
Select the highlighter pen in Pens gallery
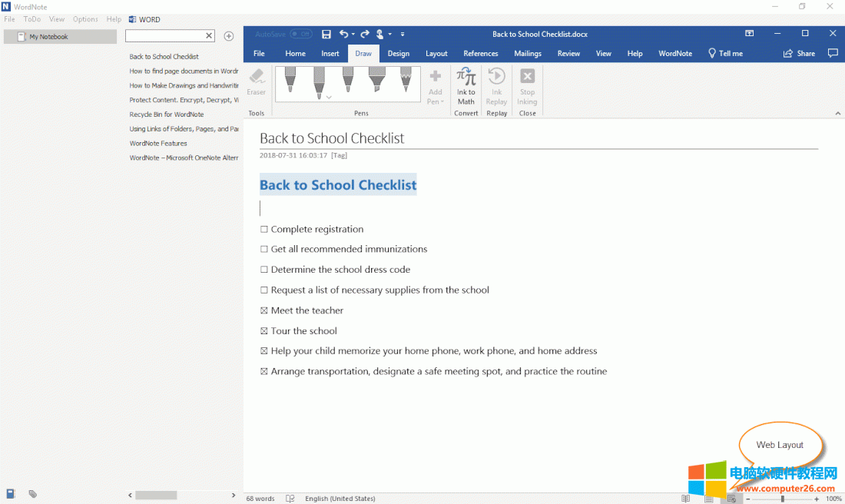pyautogui.click(x=376, y=81)
